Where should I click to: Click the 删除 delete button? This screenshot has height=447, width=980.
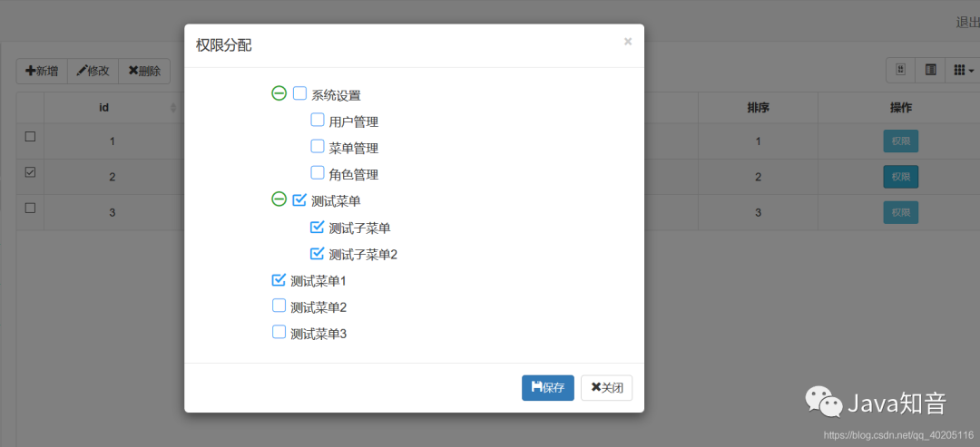144,71
